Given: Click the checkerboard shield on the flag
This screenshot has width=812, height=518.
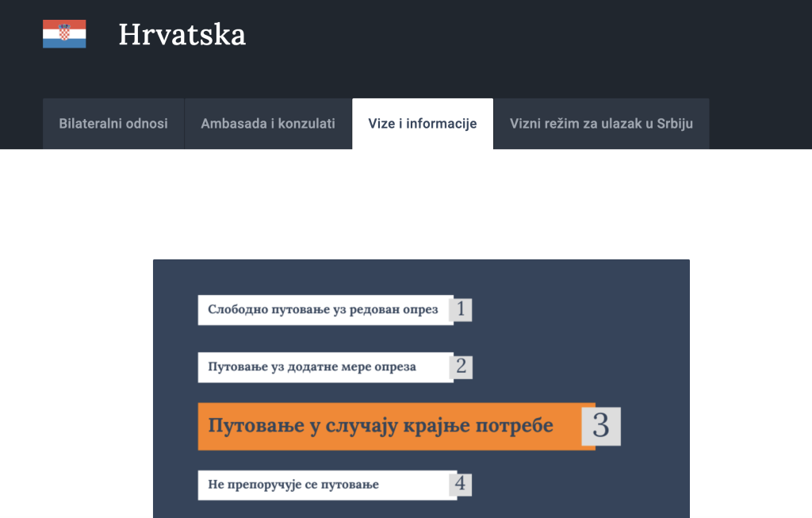Looking at the screenshot, I should pyautogui.click(x=63, y=34).
